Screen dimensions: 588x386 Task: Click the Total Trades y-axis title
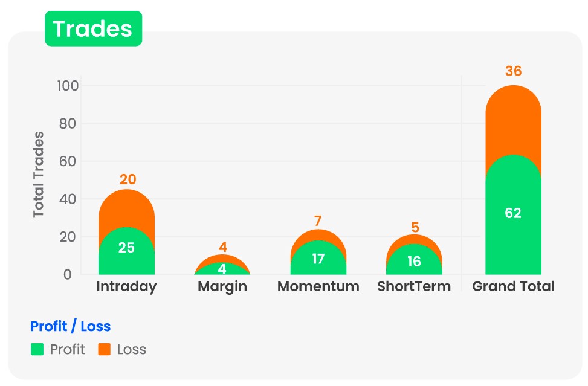point(39,174)
